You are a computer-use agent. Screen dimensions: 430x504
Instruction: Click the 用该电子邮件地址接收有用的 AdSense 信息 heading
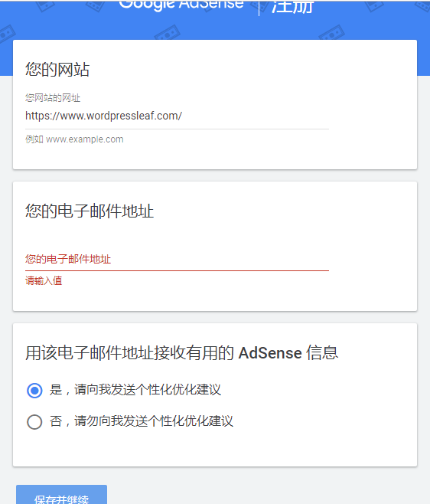point(182,353)
